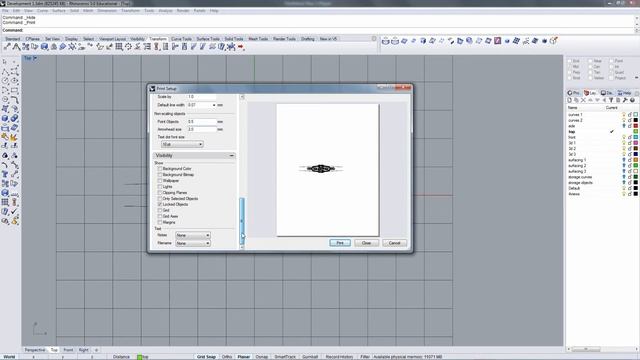This screenshot has height=360, width=640.
Task: Click the Print button
Action: [x=340, y=243]
